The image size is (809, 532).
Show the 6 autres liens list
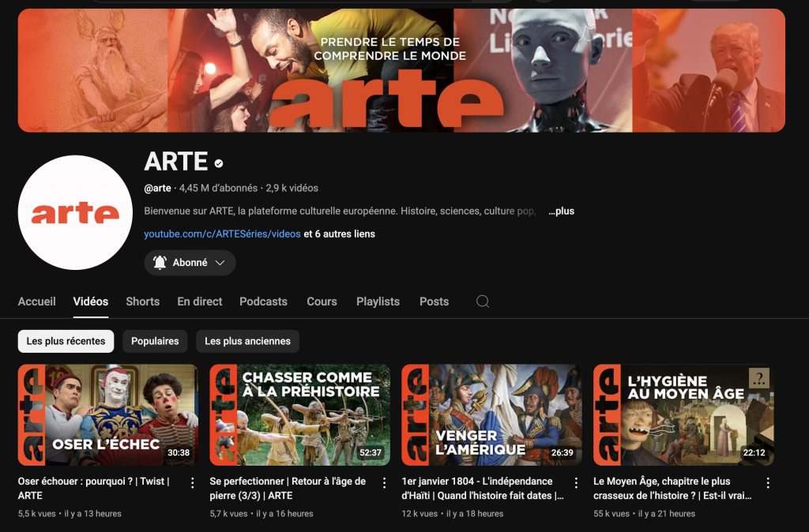[340, 234]
